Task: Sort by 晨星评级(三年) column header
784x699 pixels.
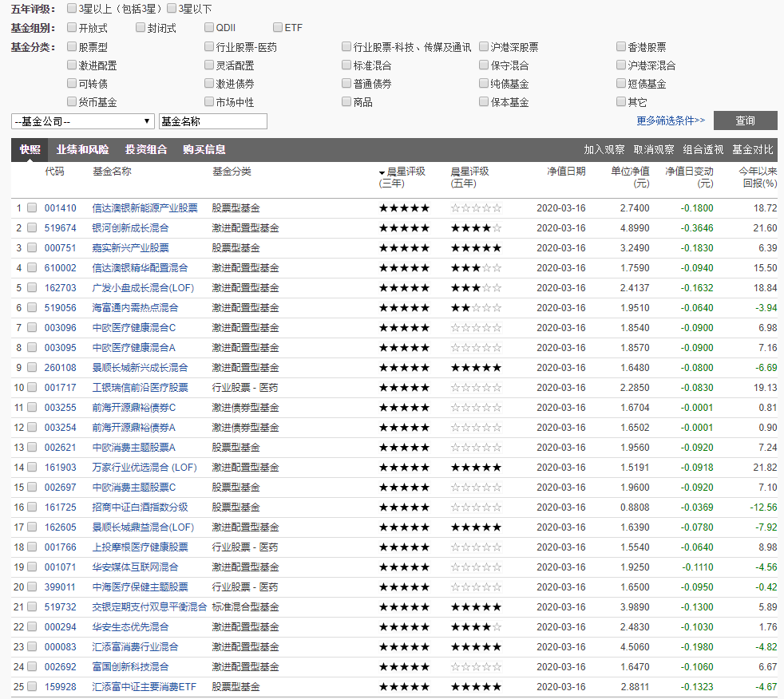Action: point(402,177)
